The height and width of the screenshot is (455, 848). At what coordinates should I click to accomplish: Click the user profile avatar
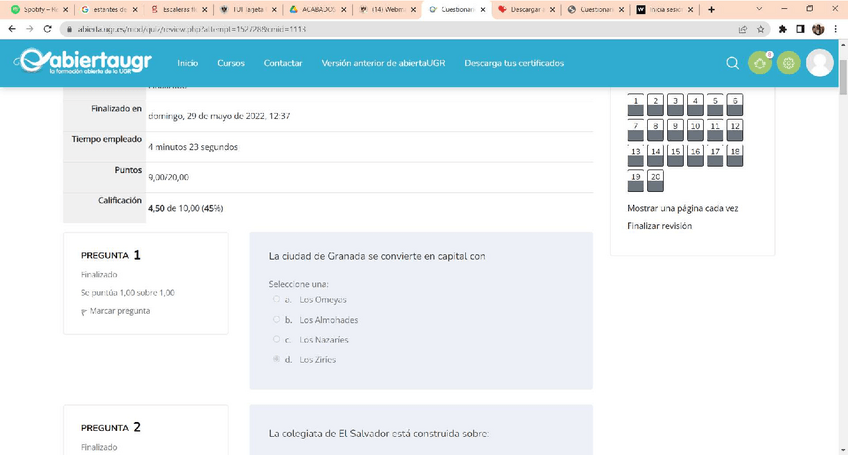click(819, 63)
